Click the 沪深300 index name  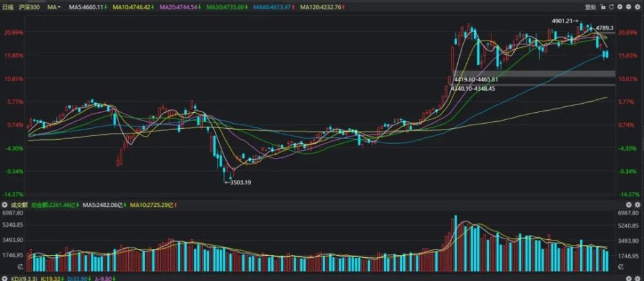coord(29,6)
